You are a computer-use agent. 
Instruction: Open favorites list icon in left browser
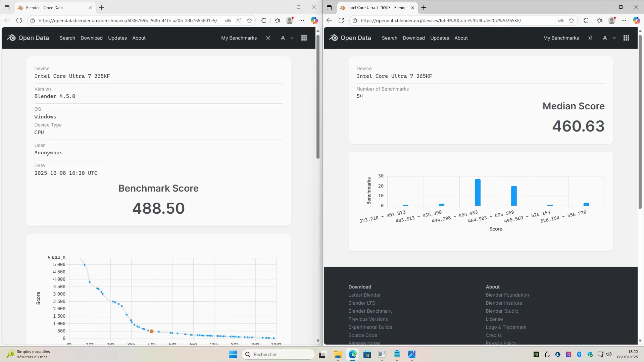pos(278,20)
